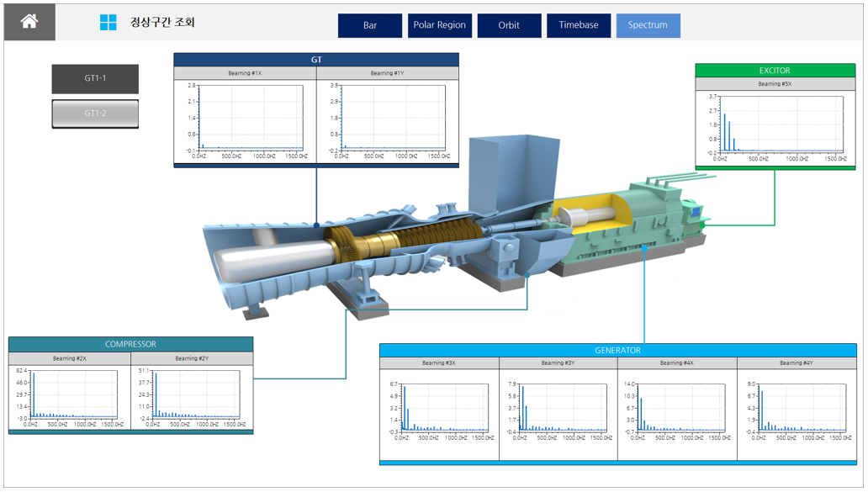Open the Bearing #1X spectrum chart
This screenshot has width=868, height=492.
(x=246, y=121)
